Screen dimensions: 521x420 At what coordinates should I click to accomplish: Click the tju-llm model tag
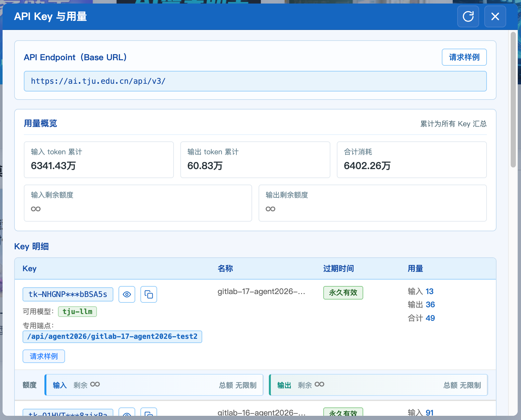[x=77, y=311]
